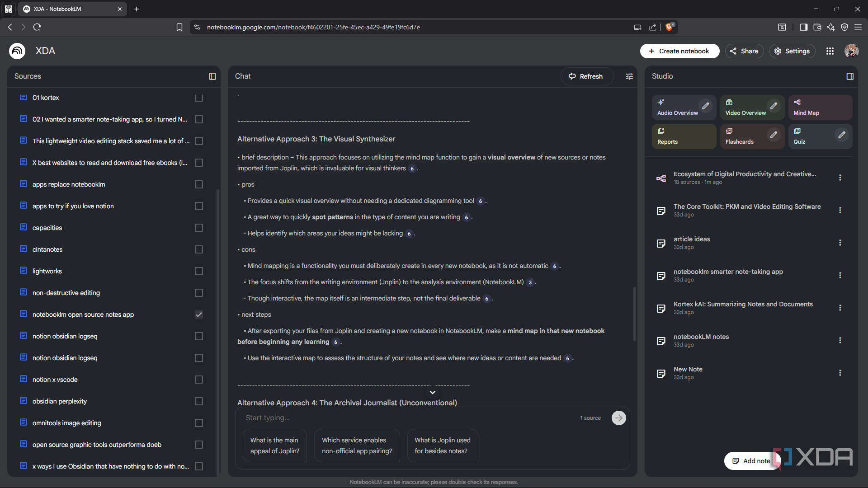This screenshot has width=868, height=488.
Task: Submit the chat message arrow
Action: tap(619, 418)
